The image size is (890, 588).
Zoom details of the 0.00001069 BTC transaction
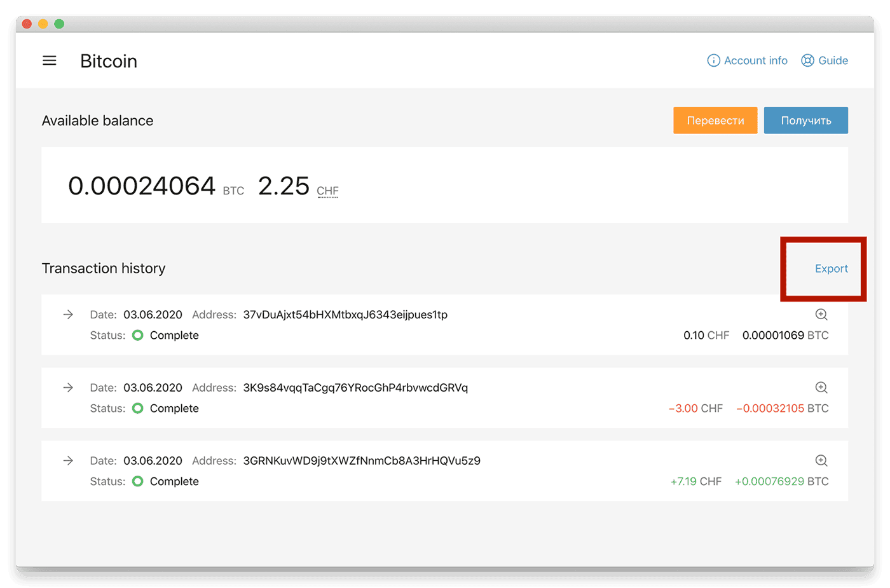tap(821, 315)
